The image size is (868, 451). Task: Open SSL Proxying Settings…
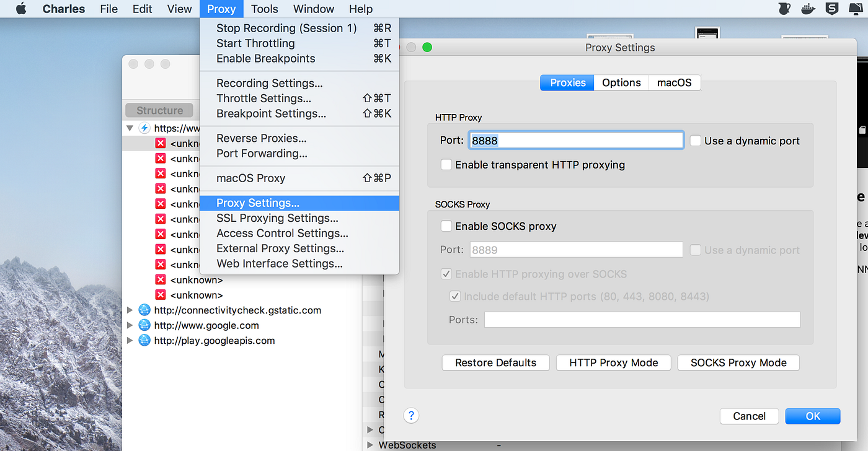pos(299,218)
